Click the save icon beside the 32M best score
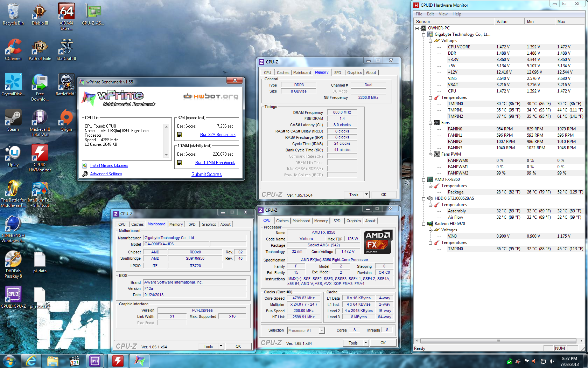The height and width of the screenshot is (368, 588). (180, 135)
